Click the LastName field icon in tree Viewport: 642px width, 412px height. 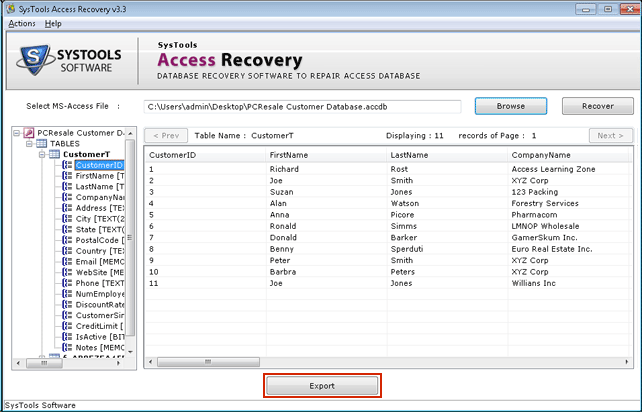coord(67,186)
